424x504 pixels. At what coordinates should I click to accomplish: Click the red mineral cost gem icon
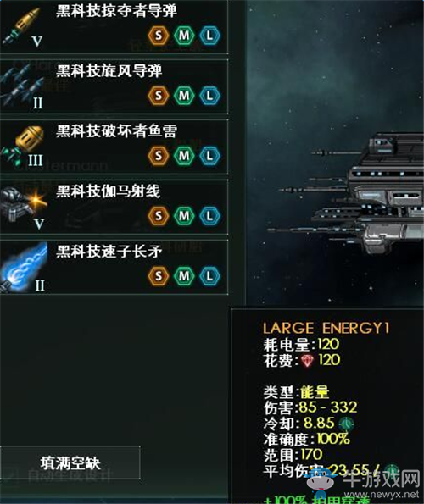[307, 360]
